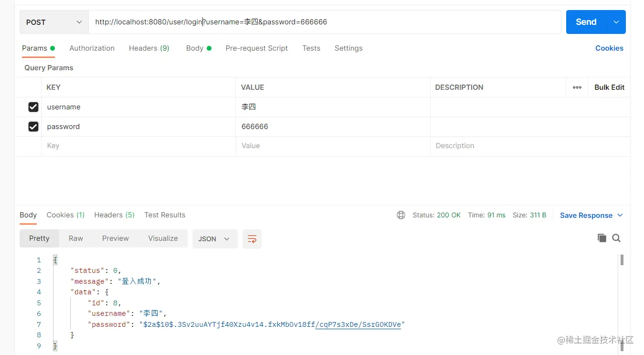Image resolution: width=644 pixels, height=355 pixels.
Task: Click the "登入成功" message value
Action: coord(137,281)
